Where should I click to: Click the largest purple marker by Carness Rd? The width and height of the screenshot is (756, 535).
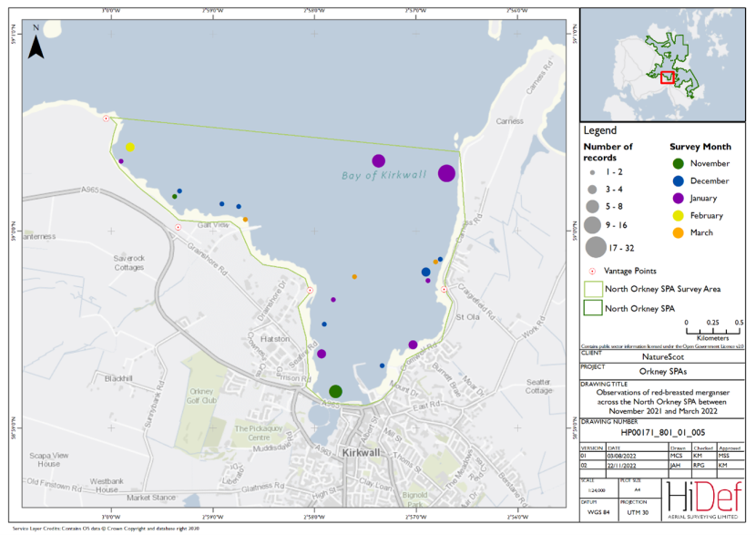(446, 172)
